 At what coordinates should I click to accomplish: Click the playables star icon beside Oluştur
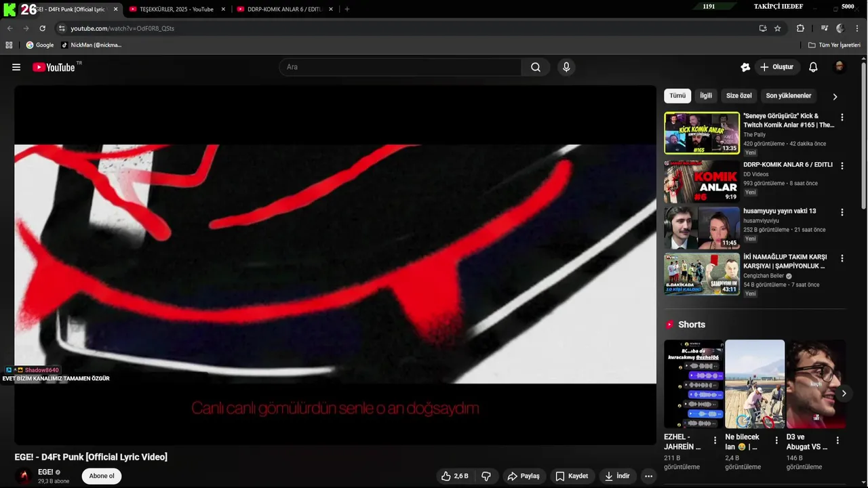745,67
